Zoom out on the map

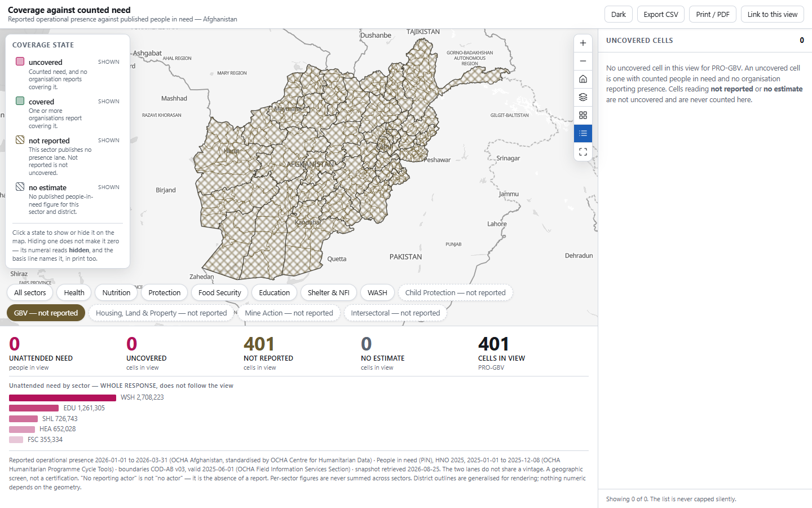pyautogui.click(x=583, y=61)
